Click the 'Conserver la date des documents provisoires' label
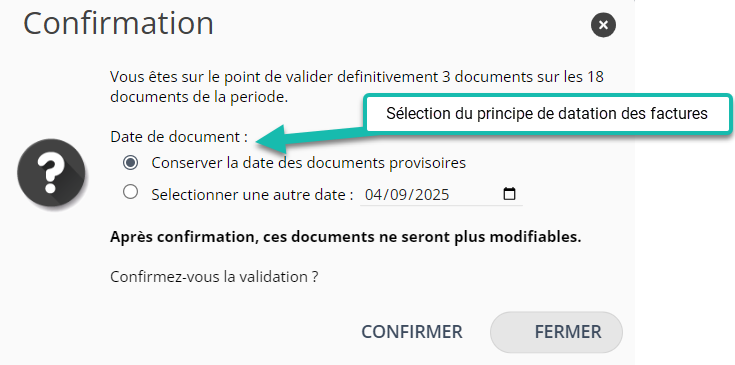The height and width of the screenshot is (365, 735). [308, 163]
